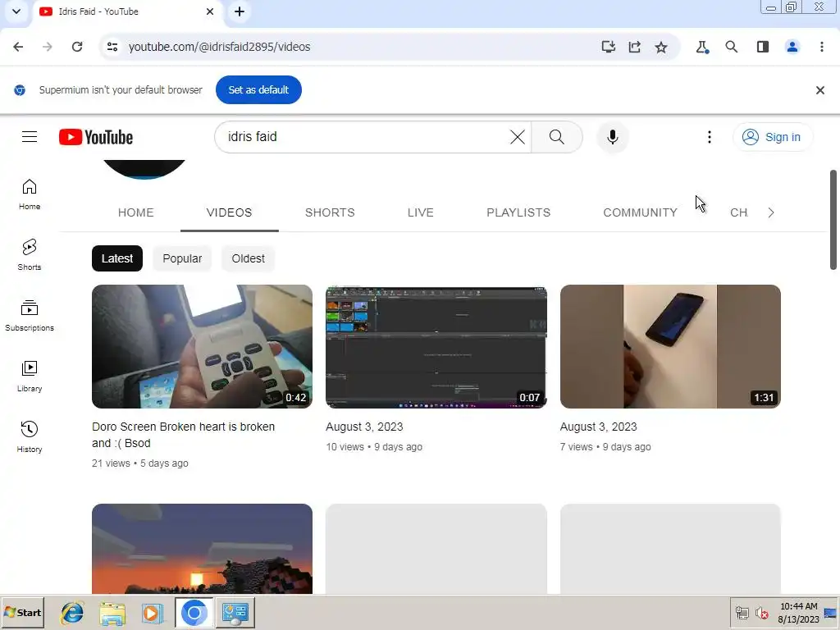Go back with the browser back arrow
This screenshot has width=840, height=630.
pos(18,47)
